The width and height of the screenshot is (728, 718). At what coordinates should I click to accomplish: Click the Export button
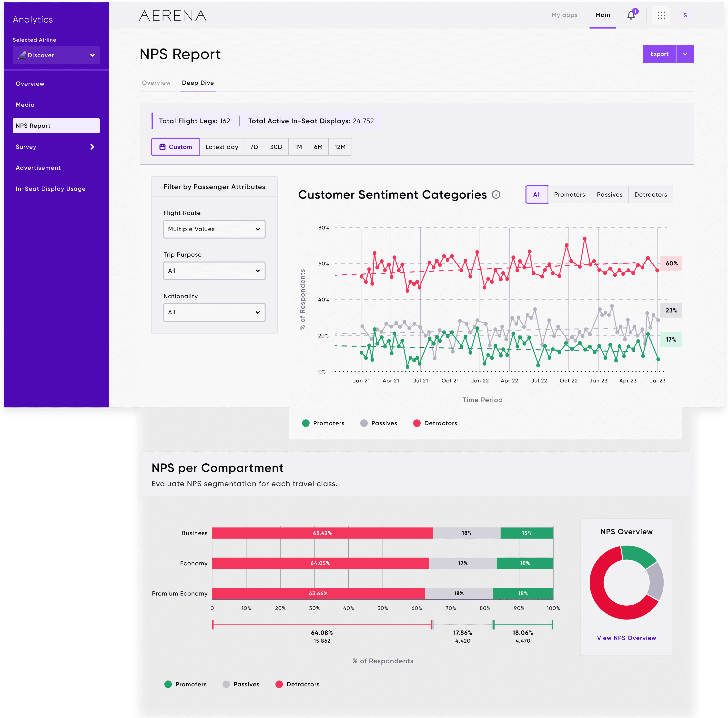click(x=659, y=54)
